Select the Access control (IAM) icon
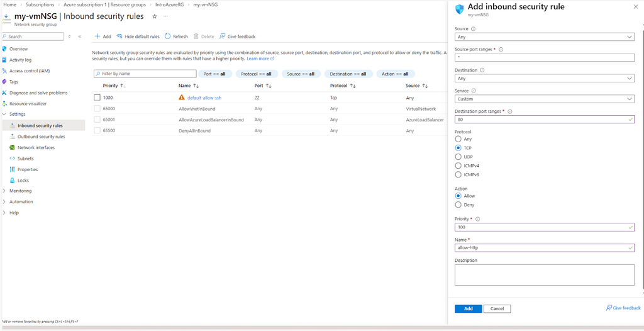Image resolution: width=644 pixels, height=331 pixels. pos(4,70)
